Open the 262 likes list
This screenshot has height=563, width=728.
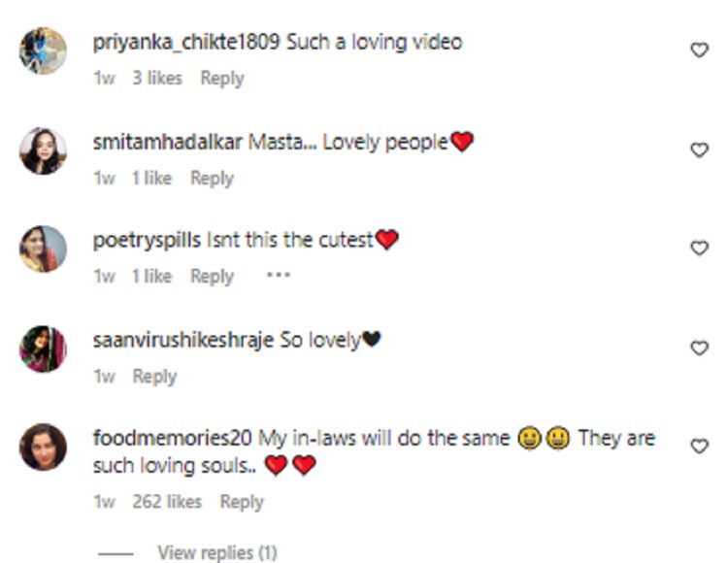point(167,502)
